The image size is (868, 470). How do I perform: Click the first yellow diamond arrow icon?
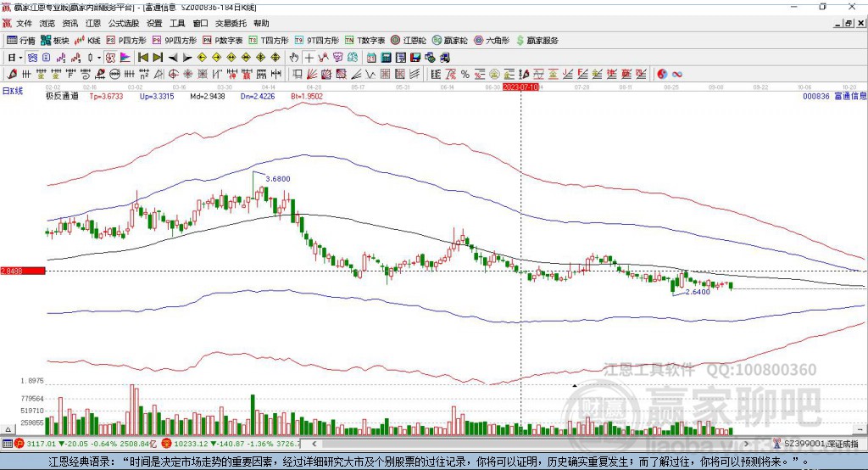(202, 58)
